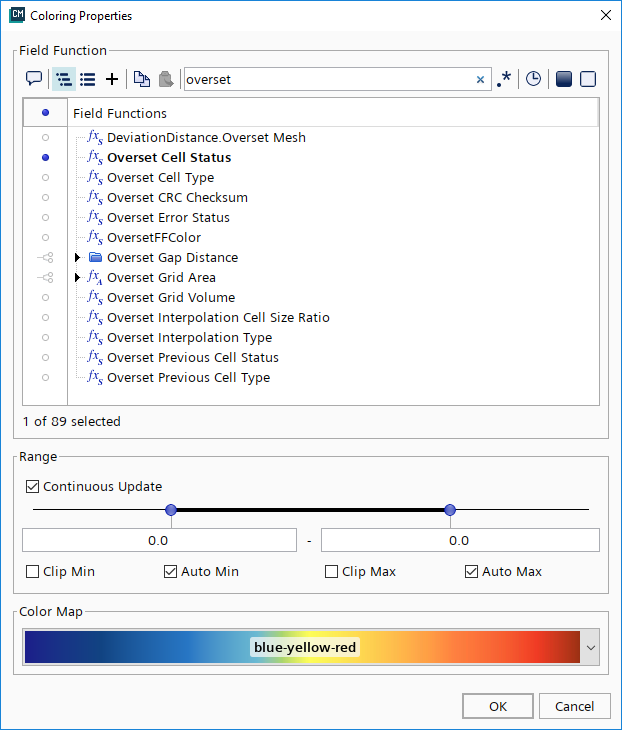Click the filled square select-all icon
Screen dimensions: 622x730
pos(563,79)
